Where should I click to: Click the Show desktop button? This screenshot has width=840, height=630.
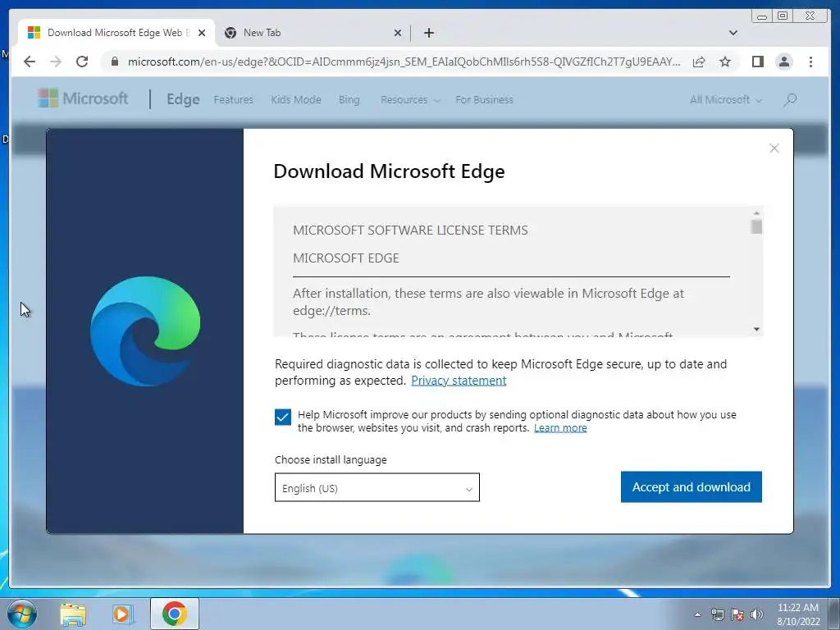(834, 614)
